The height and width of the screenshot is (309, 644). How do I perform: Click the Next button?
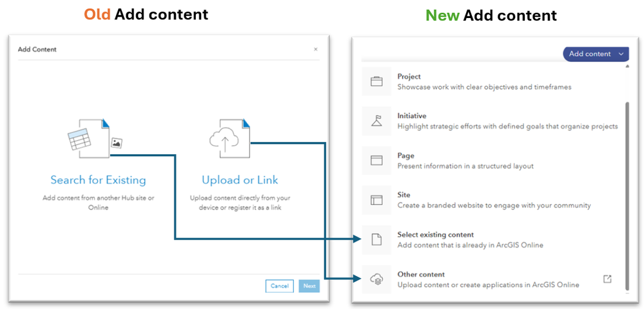[x=309, y=286]
